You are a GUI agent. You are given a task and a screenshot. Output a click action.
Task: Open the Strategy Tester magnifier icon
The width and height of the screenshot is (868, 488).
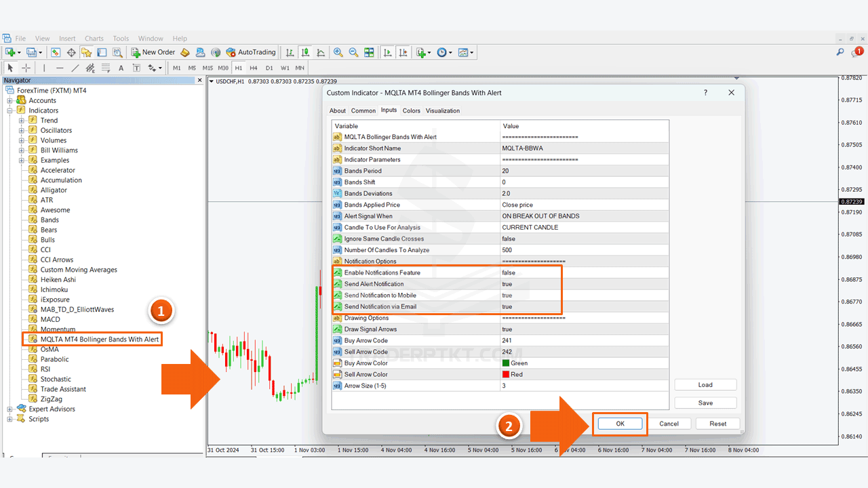click(117, 52)
